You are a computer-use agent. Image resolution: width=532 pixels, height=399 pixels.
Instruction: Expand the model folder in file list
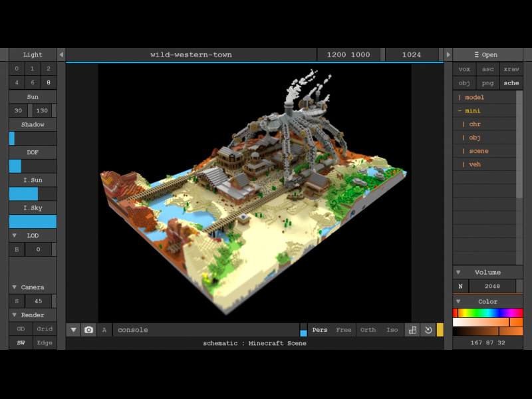pyautogui.click(x=474, y=97)
